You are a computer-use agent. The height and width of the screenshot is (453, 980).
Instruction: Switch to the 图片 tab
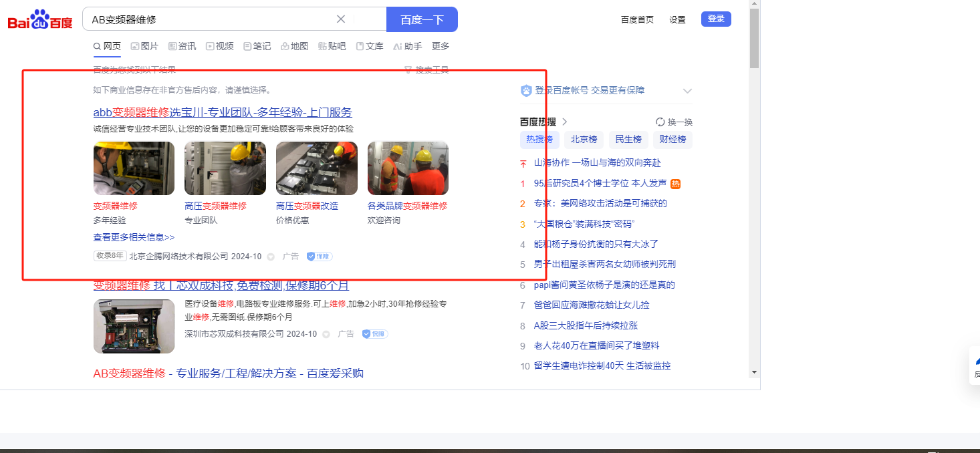pos(144,46)
